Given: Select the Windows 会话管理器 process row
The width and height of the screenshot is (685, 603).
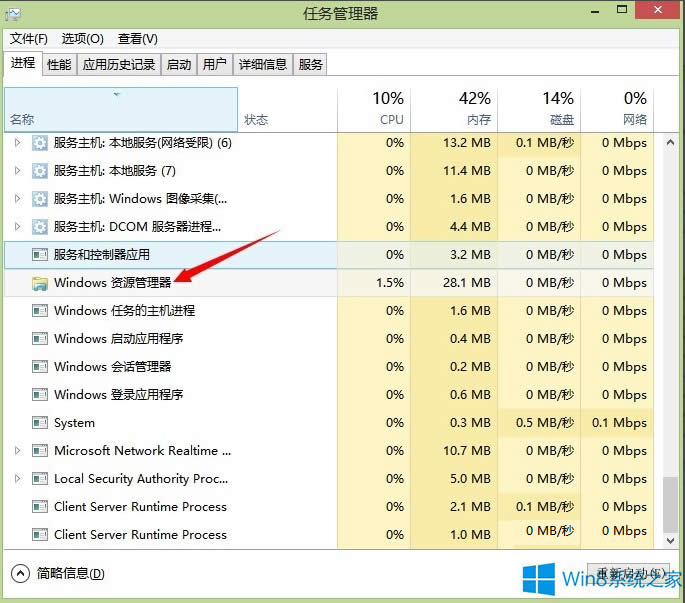Looking at the screenshot, I should coord(112,367).
